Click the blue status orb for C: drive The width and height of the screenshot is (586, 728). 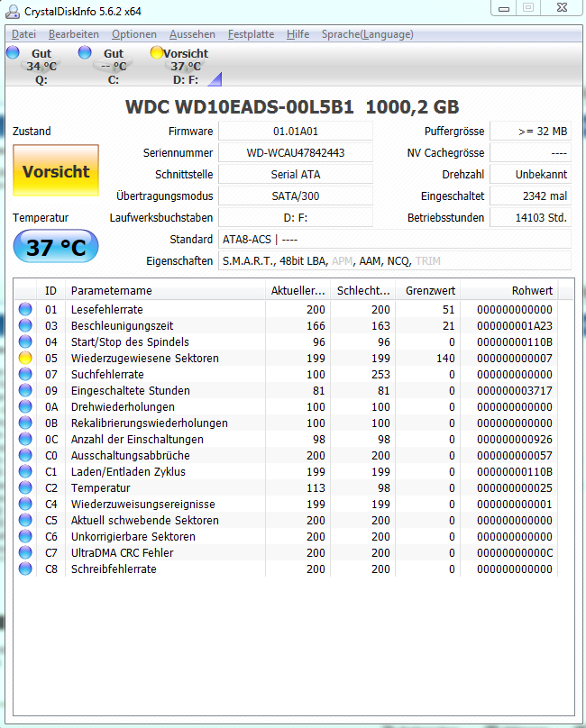[85, 52]
